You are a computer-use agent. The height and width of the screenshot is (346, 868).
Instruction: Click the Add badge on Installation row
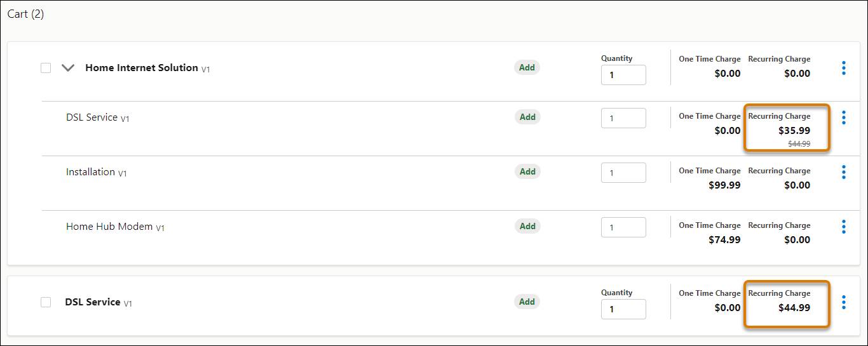527,171
